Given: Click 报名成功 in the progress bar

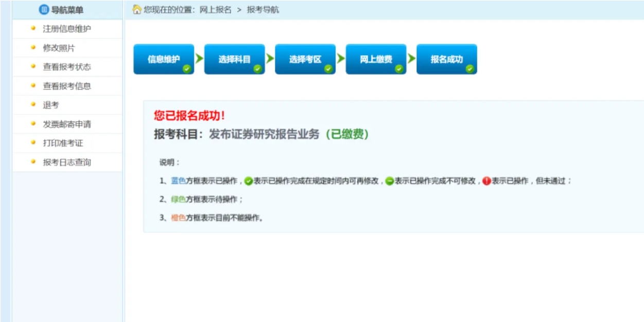Looking at the screenshot, I should [x=446, y=59].
